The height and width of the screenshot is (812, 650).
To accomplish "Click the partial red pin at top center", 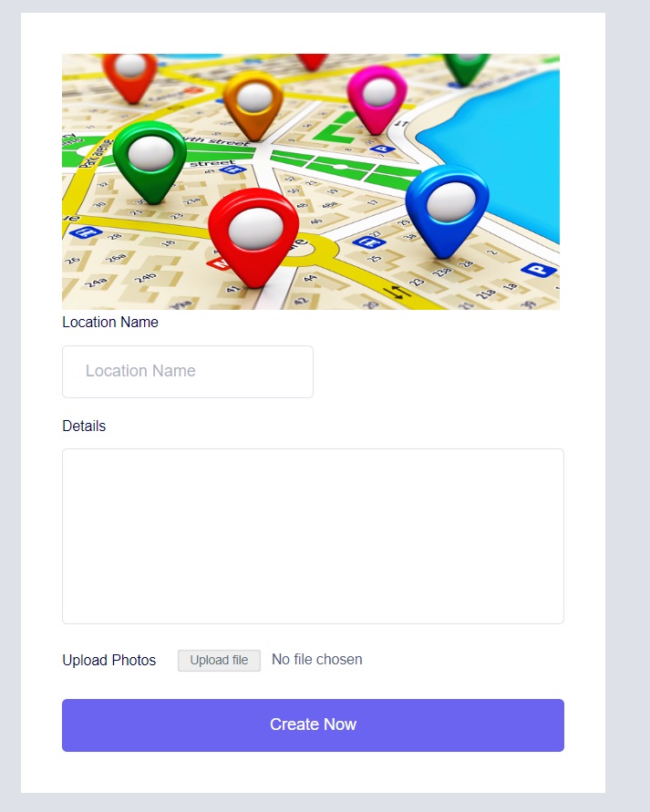I will click(313, 61).
